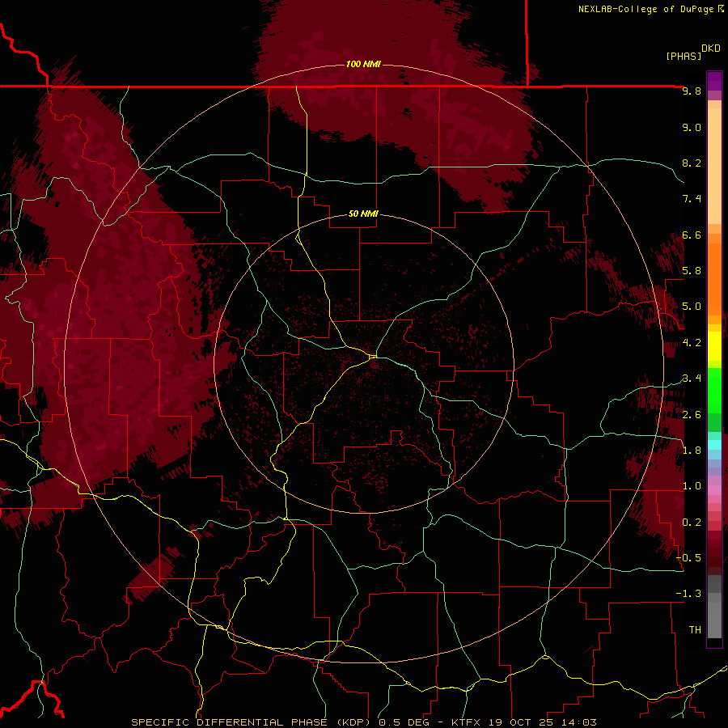Click the 3.4 legend value
728x728 pixels.
tap(692, 379)
